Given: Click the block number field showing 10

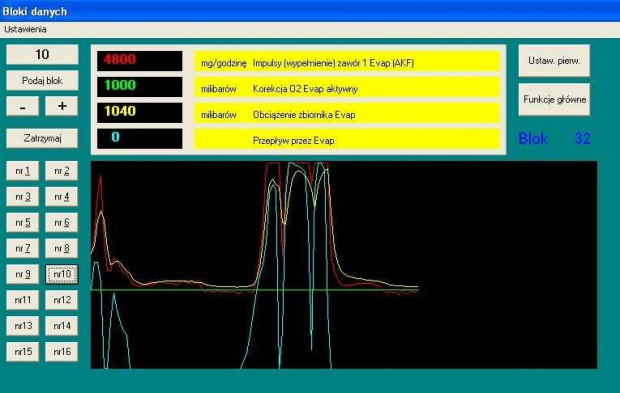Looking at the screenshot, I should 42,55.
